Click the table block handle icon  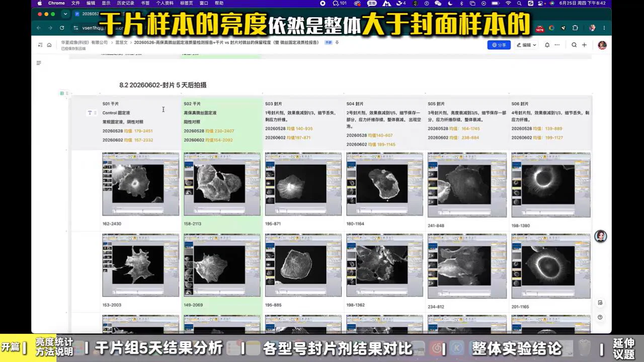point(62,93)
